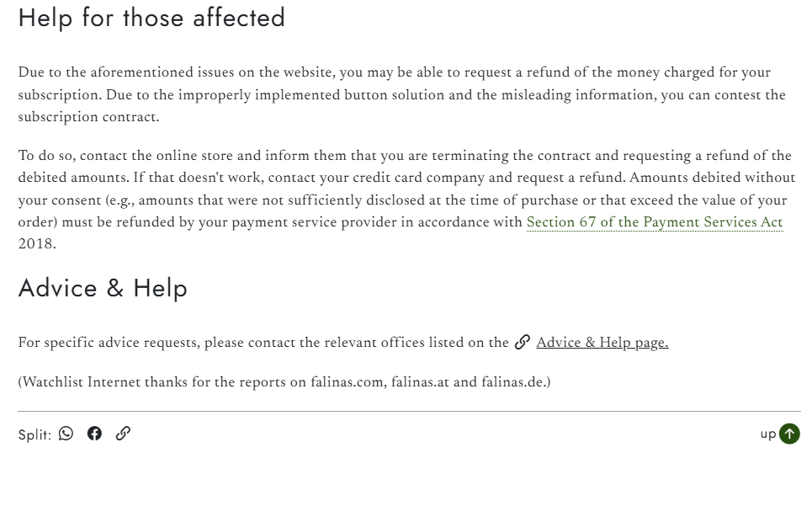The width and height of the screenshot is (812, 517).
Task: Click the "2018." text after the link
Action: click(37, 245)
